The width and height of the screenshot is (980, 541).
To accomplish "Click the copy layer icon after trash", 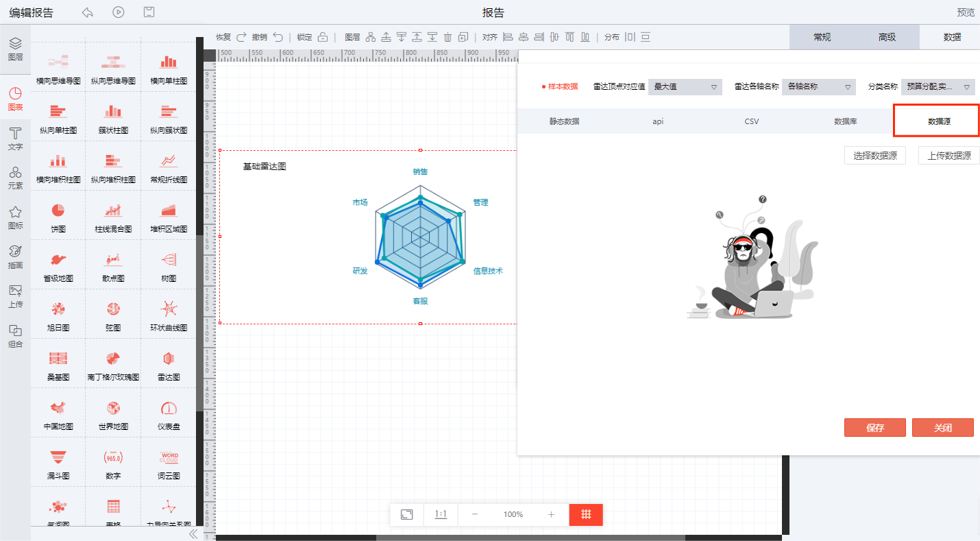I will (463, 37).
